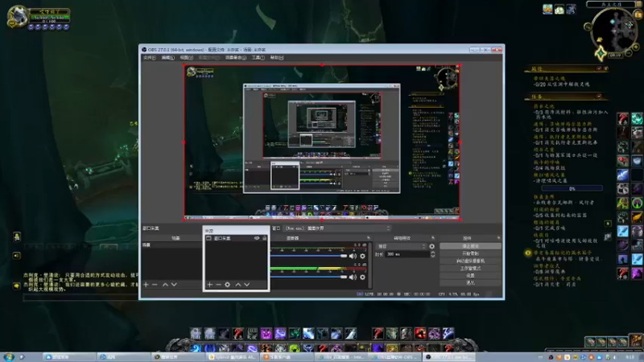
Task: Click the 0% quest progress bar
Action: click(572, 188)
